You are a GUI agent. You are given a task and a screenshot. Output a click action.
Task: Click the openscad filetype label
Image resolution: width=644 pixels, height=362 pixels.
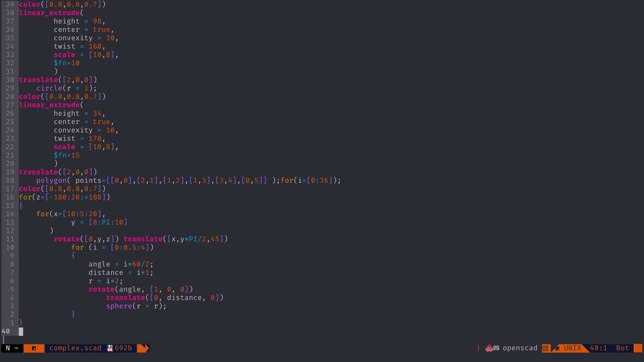pos(520,348)
